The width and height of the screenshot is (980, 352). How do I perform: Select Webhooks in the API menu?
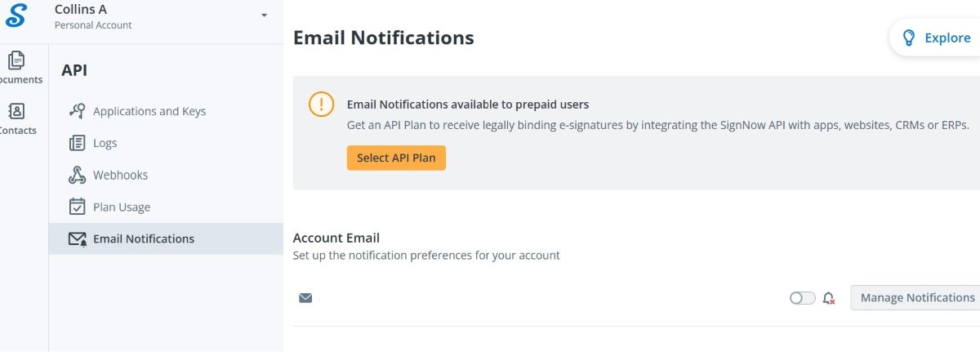120,175
